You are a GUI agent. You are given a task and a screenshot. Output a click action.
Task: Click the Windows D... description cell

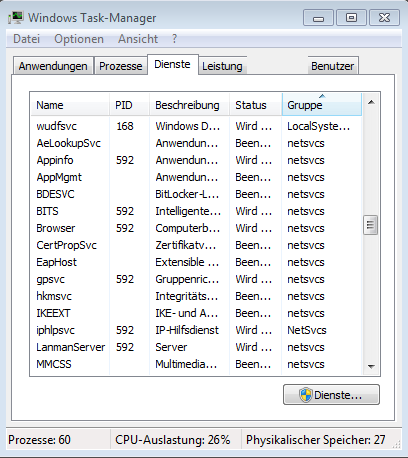point(188,126)
